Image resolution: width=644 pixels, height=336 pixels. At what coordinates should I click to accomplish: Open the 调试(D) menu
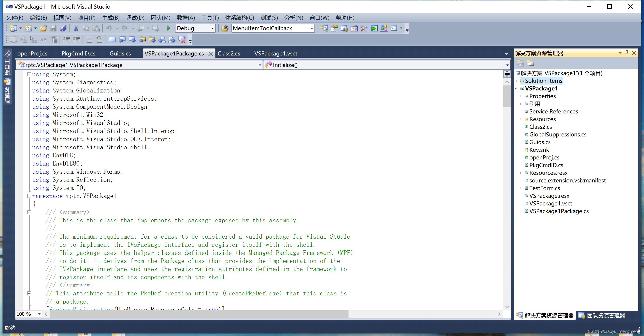135,18
